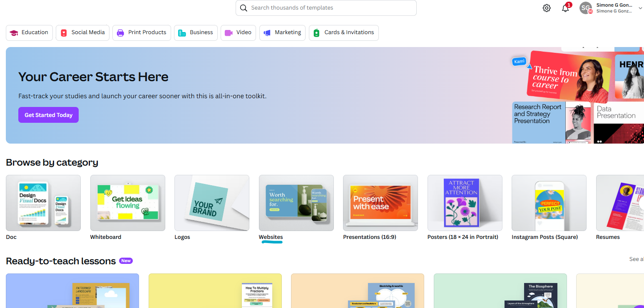This screenshot has width=644, height=308.
Task: Click the Print Products printer icon
Action: point(120,32)
